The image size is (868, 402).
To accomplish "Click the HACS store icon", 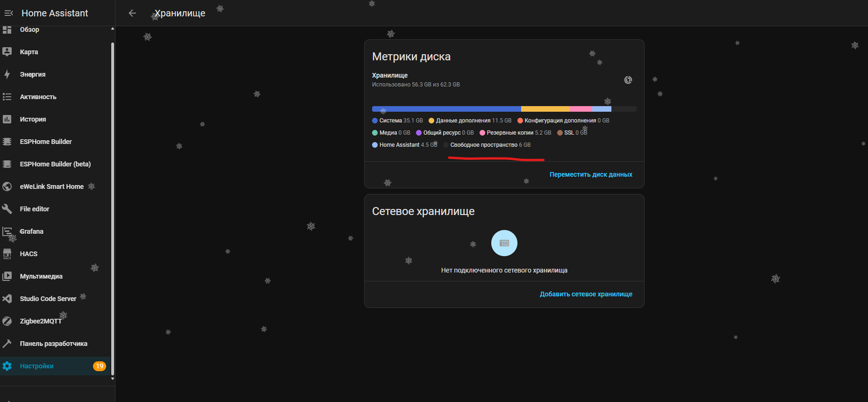I will [x=7, y=254].
